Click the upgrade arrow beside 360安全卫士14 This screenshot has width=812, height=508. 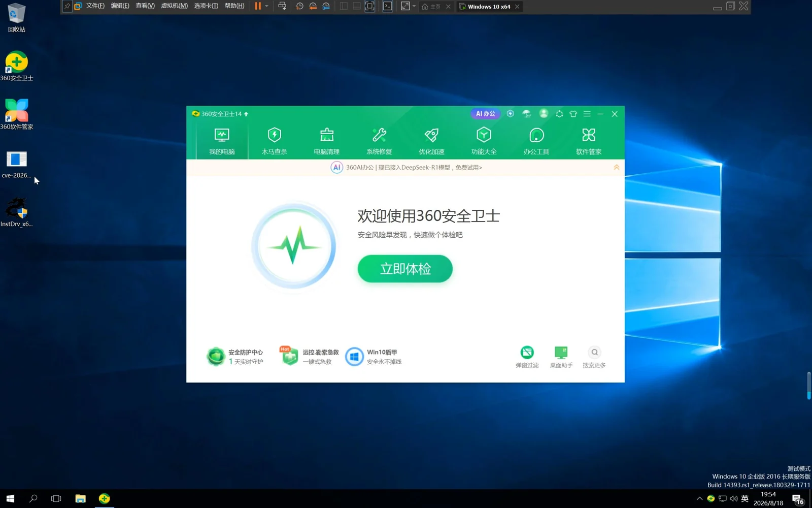[246, 114]
